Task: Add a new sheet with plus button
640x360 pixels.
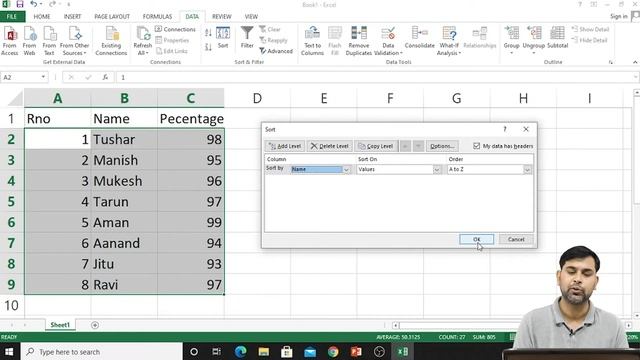Action: pos(95,325)
